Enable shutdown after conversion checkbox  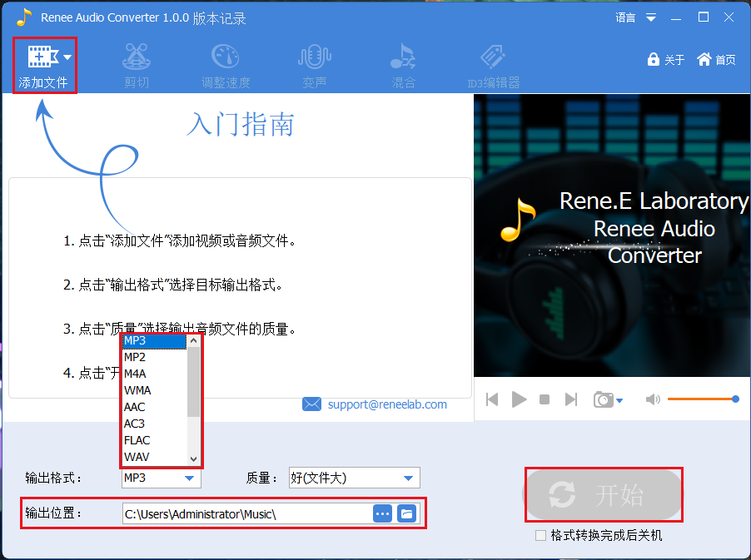tap(540, 535)
